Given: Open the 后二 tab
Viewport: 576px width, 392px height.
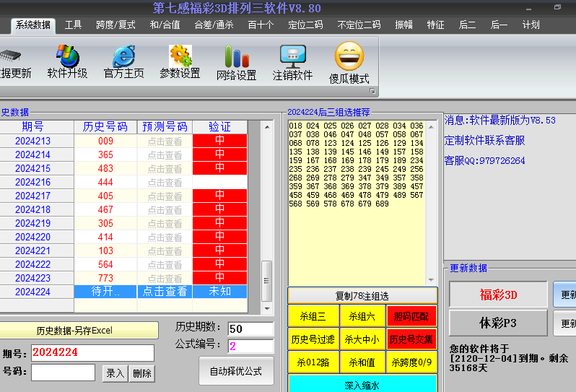Looking at the screenshot, I should (467, 25).
